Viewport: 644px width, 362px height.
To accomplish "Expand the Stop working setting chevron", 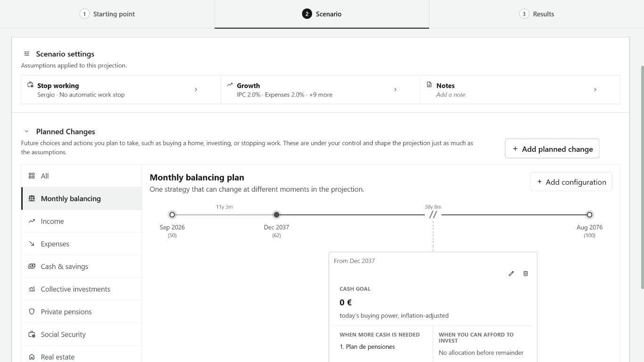I will (196, 90).
